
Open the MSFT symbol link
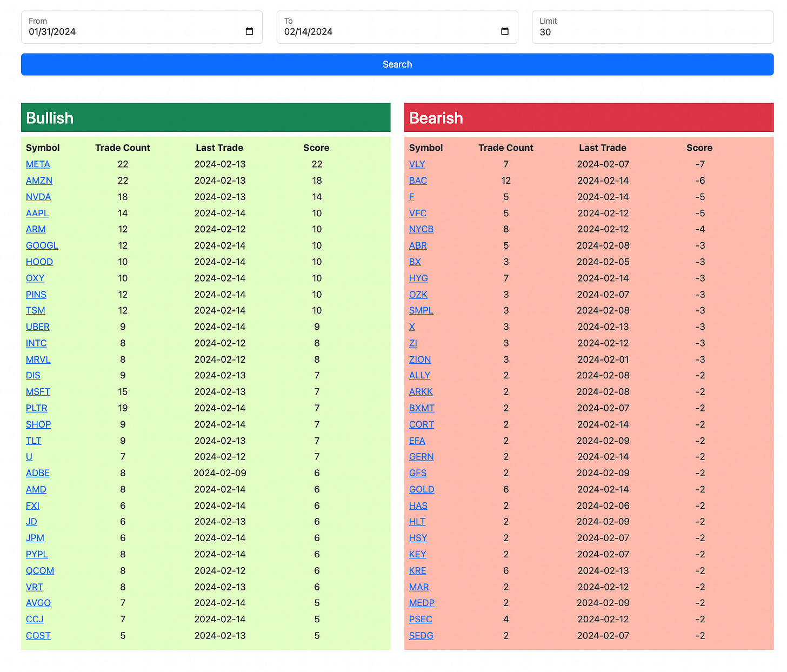tap(38, 392)
